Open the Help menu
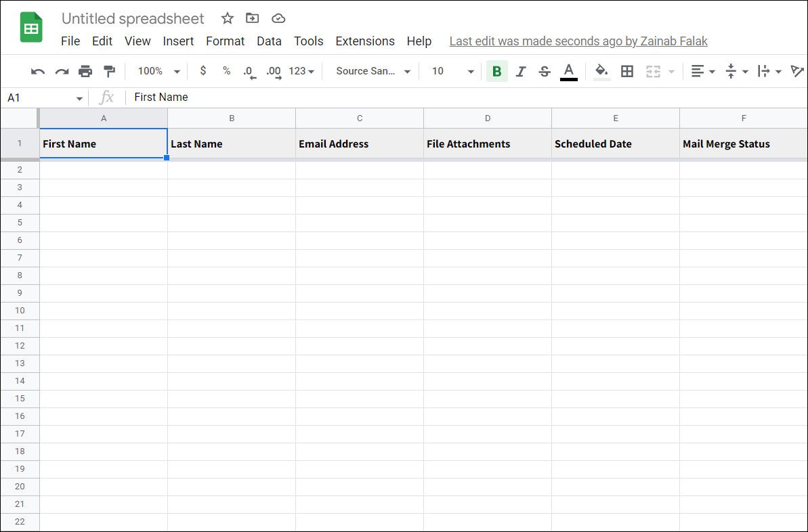This screenshot has width=808, height=532. [x=419, y=41]
